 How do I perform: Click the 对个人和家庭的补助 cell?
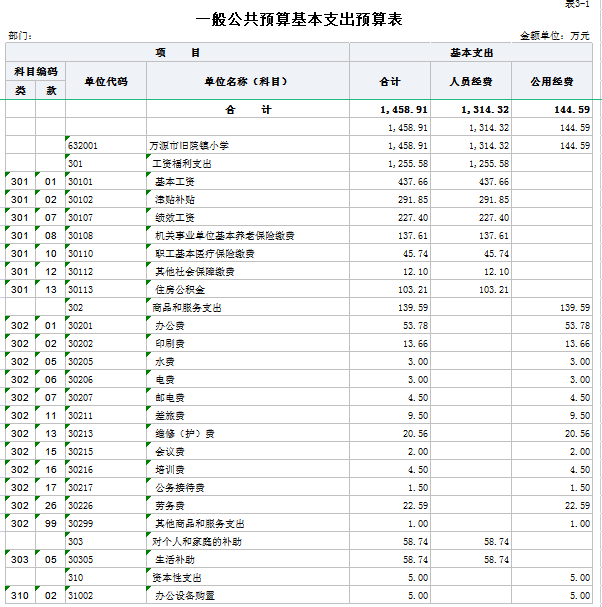(x=248, y=542)
